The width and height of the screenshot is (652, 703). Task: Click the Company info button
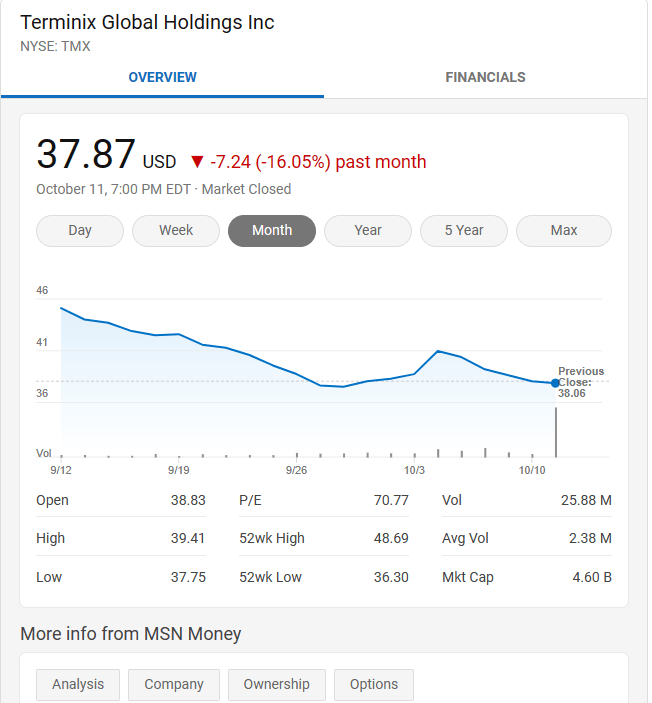(x=174, y=685)
